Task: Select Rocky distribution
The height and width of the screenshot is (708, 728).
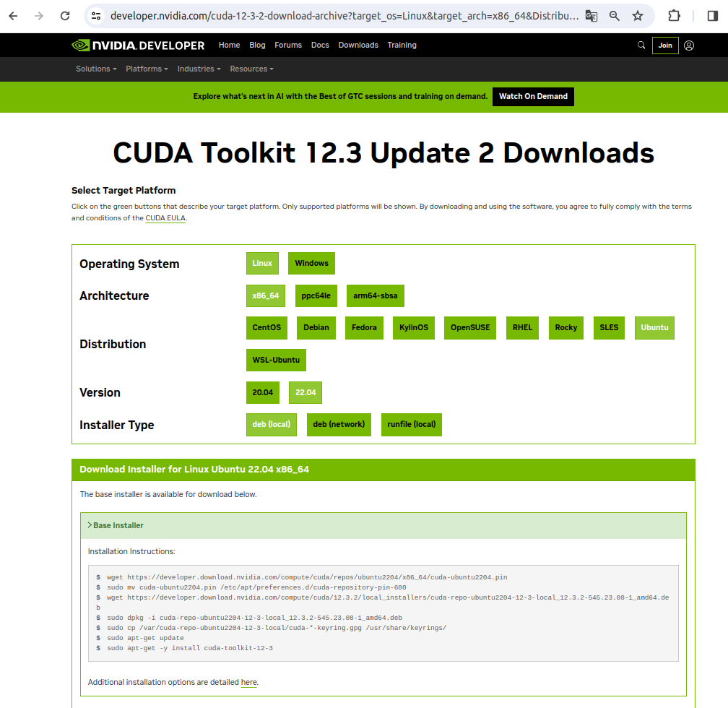Action: 566,327
